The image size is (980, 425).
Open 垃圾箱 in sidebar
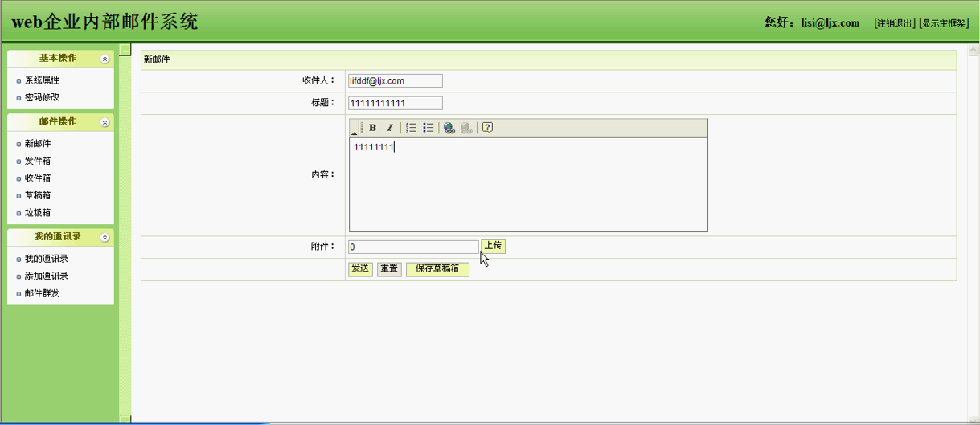click(38, 213)
